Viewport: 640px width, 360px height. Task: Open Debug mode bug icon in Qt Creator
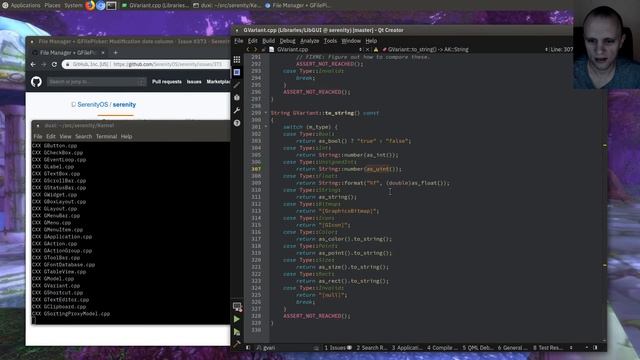[x=237, y=98]
